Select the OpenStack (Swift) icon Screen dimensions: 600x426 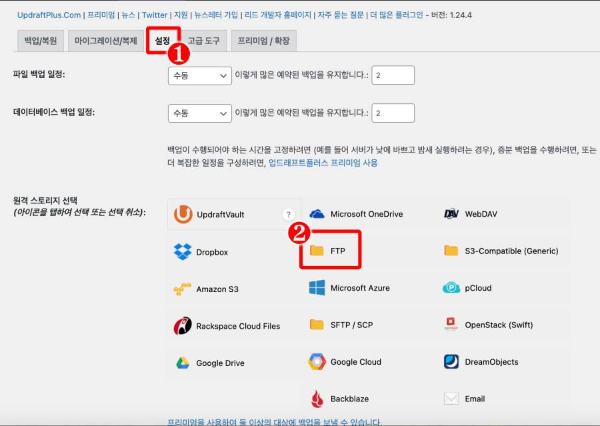tap(451, 324)
